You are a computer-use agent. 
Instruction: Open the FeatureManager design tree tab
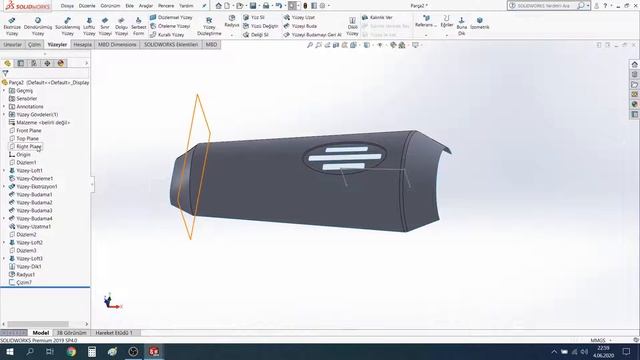click(7, 63)
